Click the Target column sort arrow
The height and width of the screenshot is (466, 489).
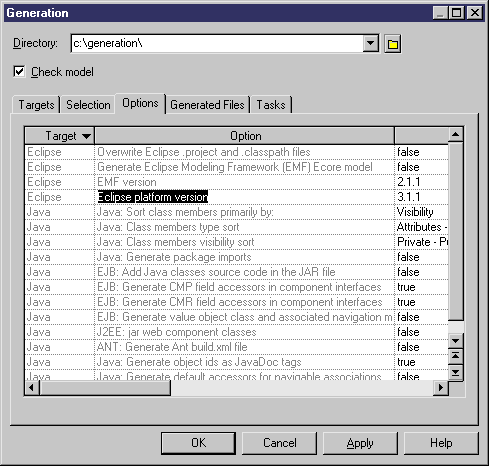(x=86, y=136)
